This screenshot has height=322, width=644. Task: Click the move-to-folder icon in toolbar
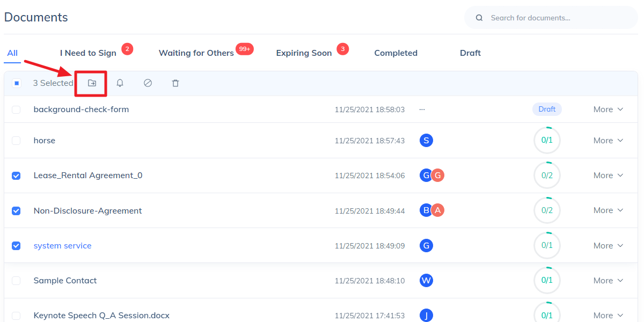92,83
